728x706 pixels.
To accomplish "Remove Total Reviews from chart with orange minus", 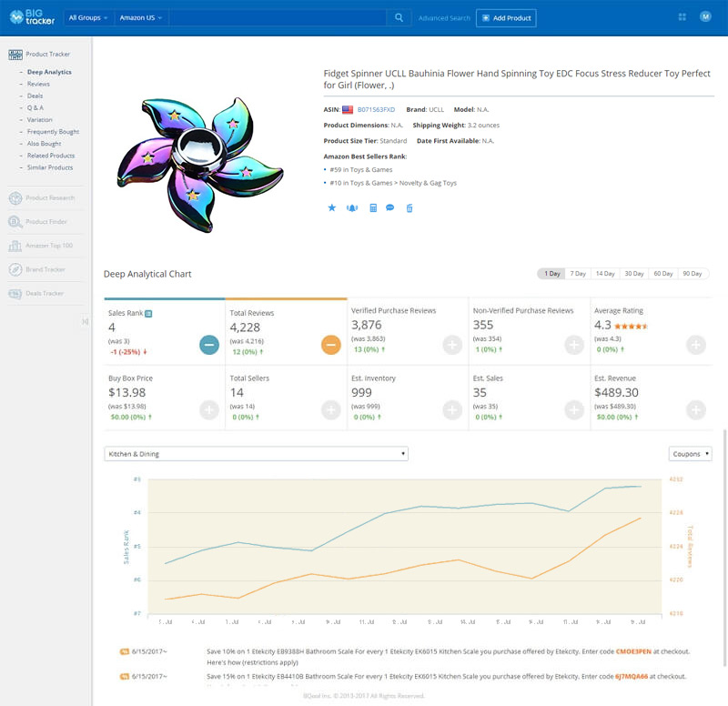I will [x=331, y=345].
